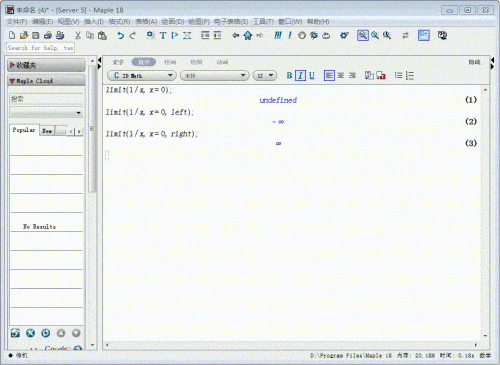Click the Print icon in toolbar
This screenshot has width=500, height=365.
48,35
